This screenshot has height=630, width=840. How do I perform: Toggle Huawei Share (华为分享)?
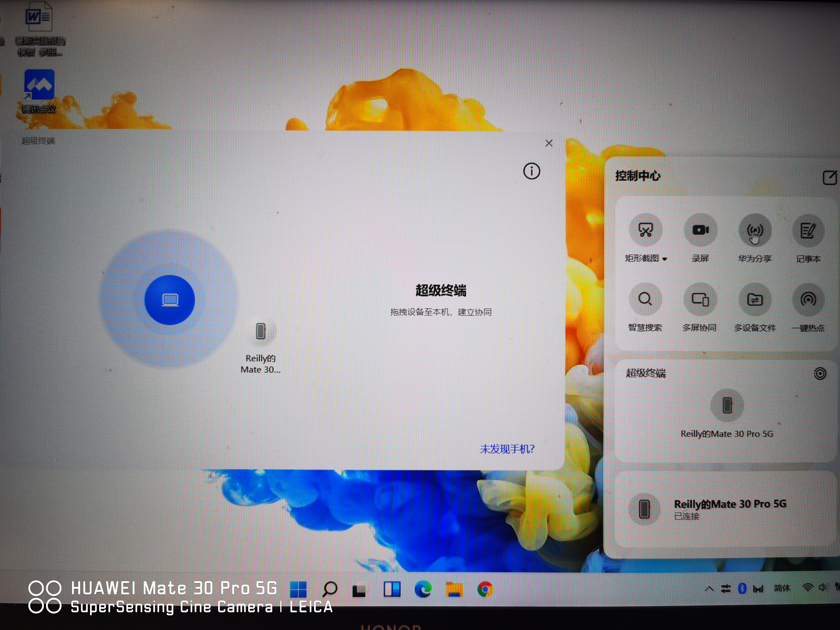[755, 230]
